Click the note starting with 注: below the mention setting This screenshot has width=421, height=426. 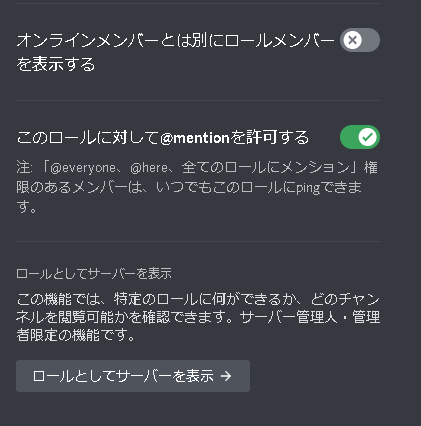197,187
